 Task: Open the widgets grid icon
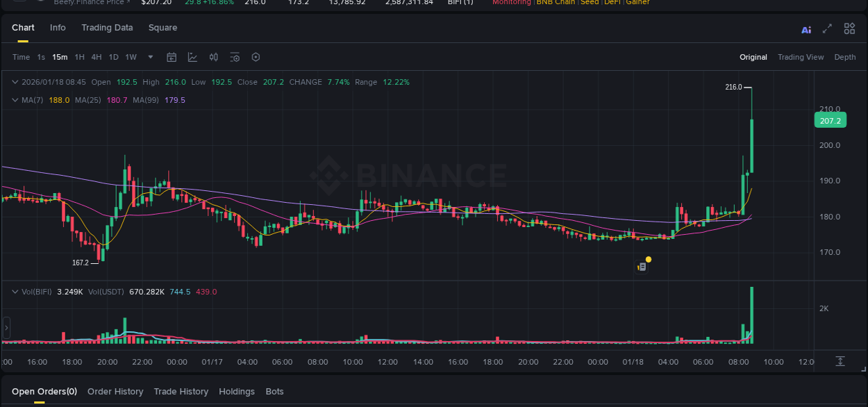tap(849, 28)
